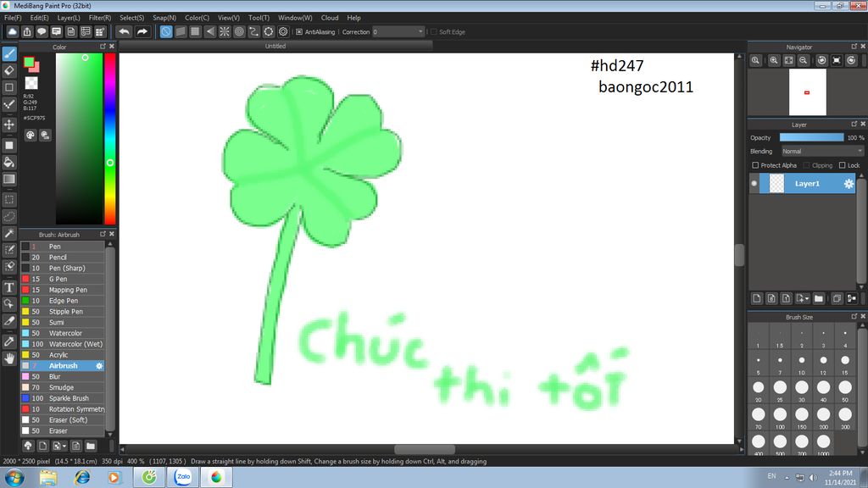Enable the layer Lock checkbox
Viewport: 868px width, 488px height.
[x=842, y=165]
